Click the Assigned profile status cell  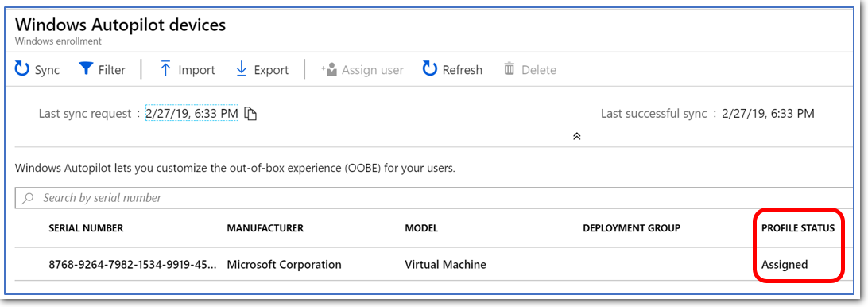pyautogui.click(x=785, y=264)
